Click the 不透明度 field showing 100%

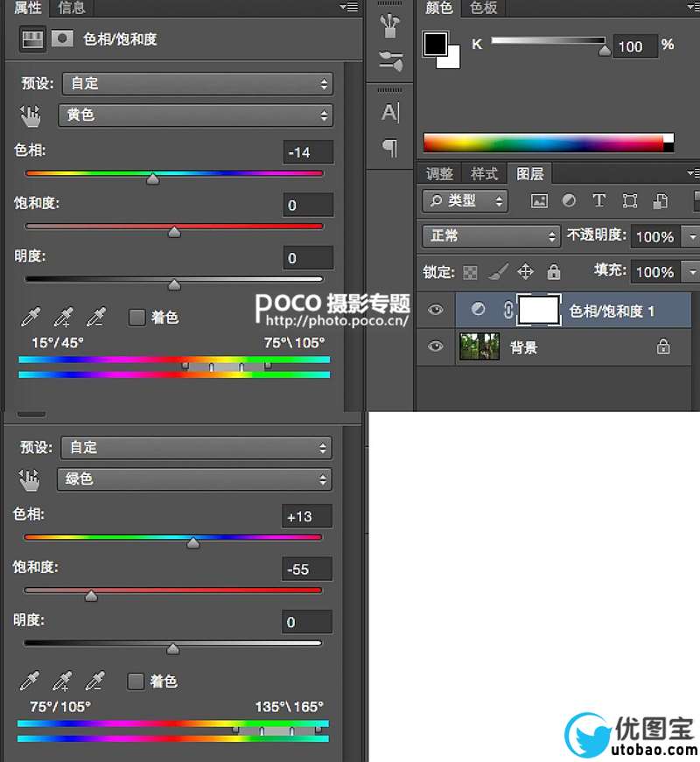click(654, 237)
